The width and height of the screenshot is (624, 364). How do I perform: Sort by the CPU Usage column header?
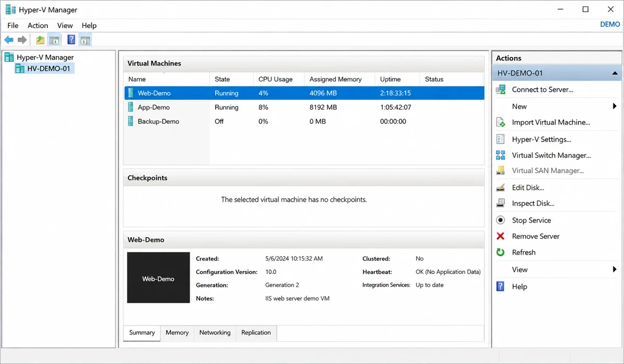(x=279, y=79)
